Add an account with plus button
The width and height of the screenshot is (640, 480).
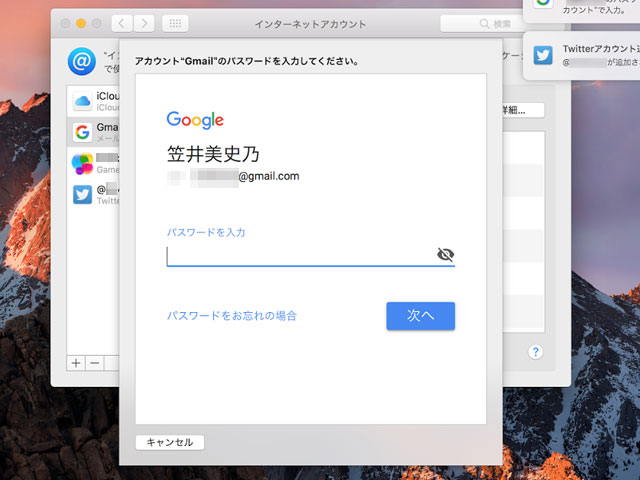pyautogui.click(x=76, y=363)
